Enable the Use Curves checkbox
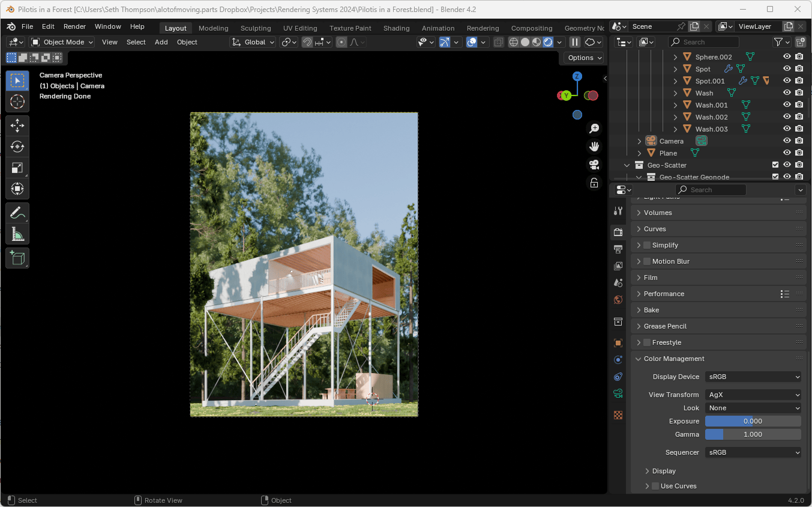The image size is (812, 507). [655, 486]
